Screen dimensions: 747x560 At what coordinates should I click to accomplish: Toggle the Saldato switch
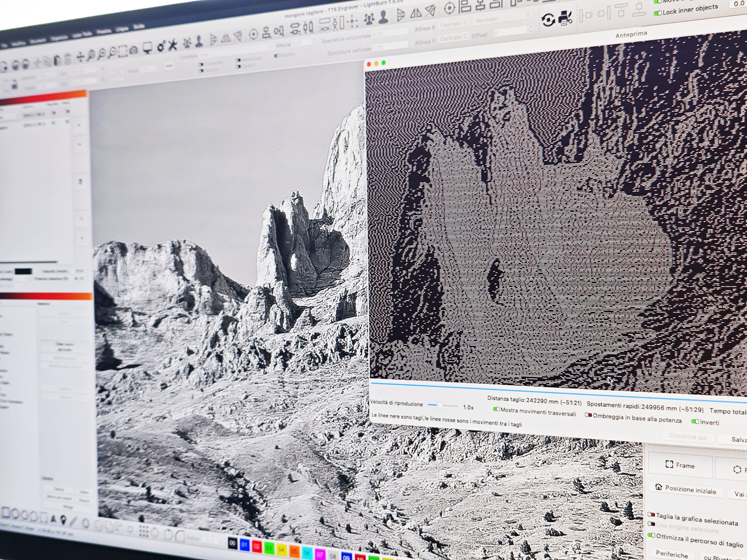point(277,56)
